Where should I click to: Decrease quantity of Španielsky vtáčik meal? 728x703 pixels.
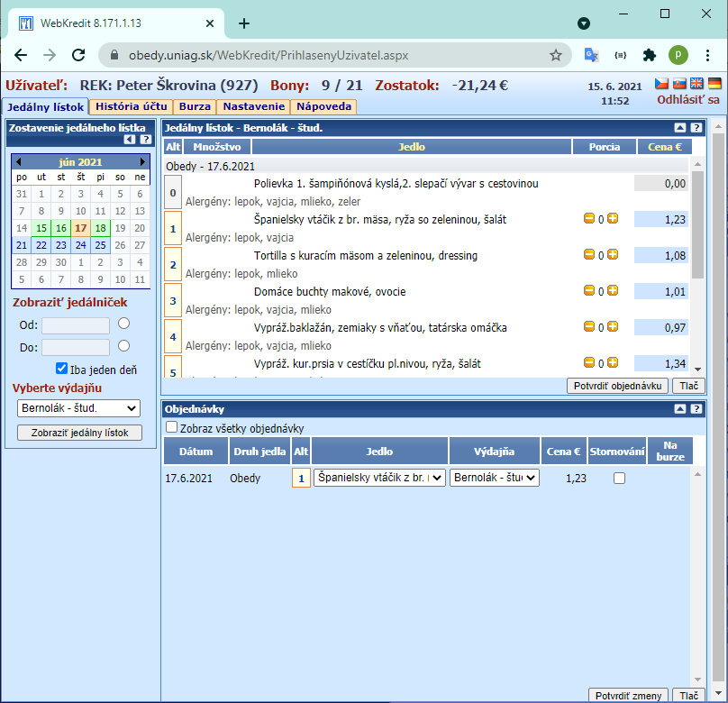pyautogui.click(x=588, y=218)
